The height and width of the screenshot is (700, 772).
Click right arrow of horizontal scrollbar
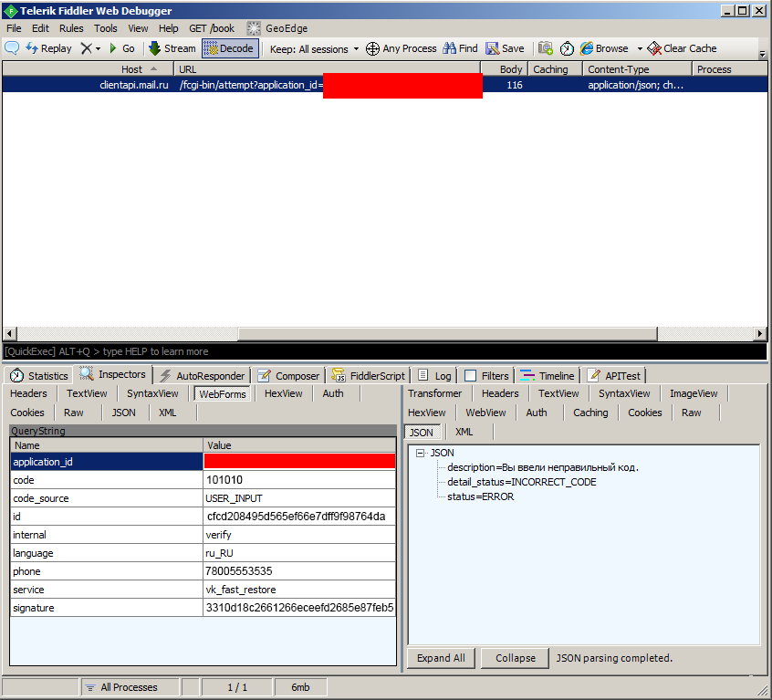(x=761, y=334)
